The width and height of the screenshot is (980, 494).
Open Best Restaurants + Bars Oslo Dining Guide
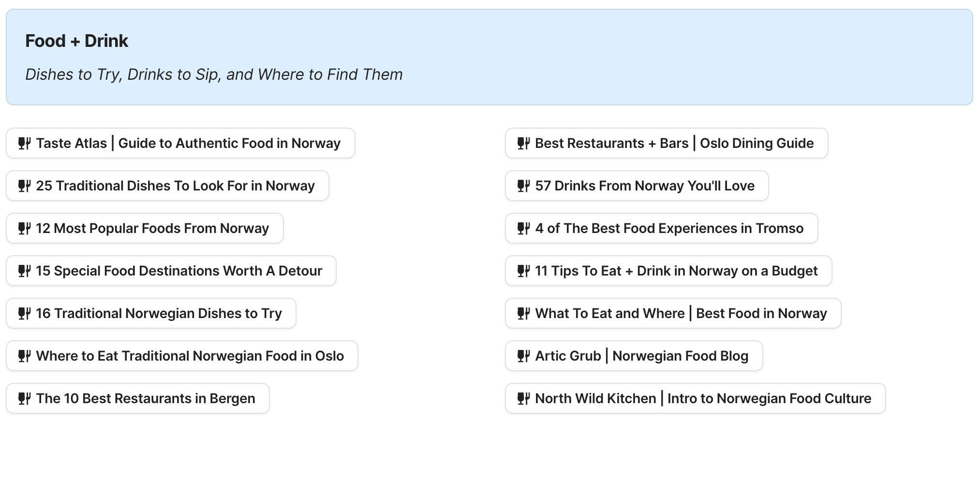(x=667, y=143)
